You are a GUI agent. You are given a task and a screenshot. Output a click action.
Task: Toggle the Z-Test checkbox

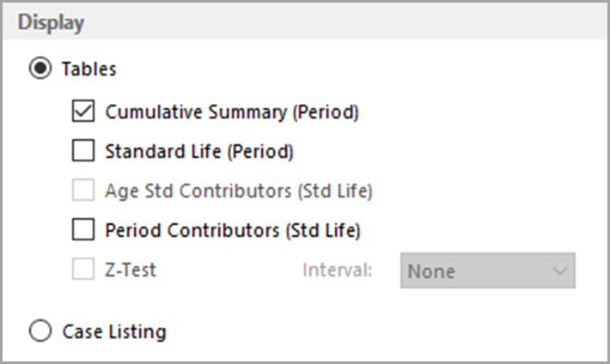(x=83, y=270)
